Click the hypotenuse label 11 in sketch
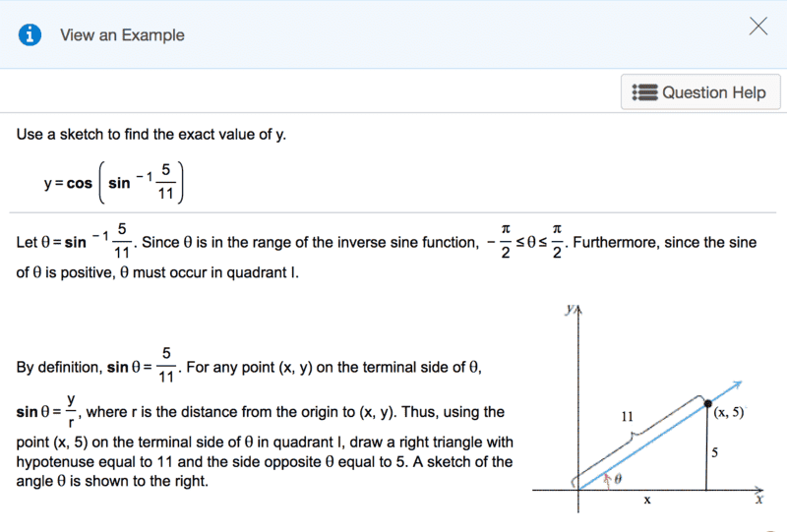Screen dimensions: 787x532 tap(628, 417)
